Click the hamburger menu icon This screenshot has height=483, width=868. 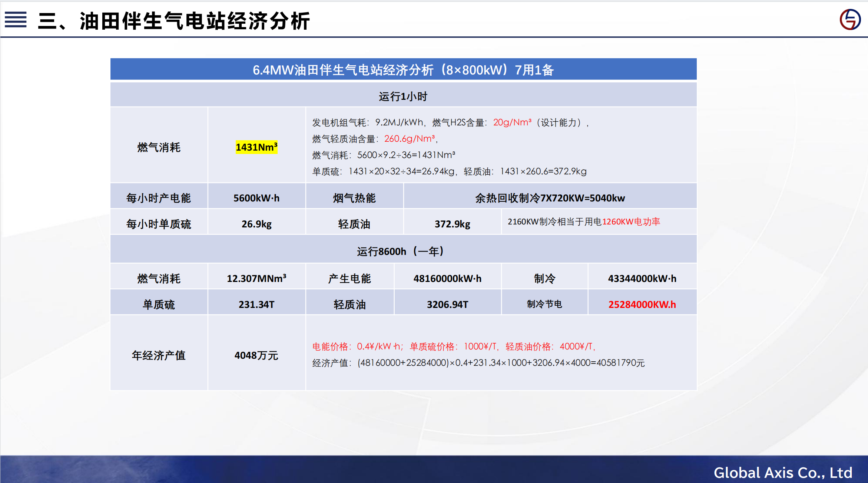tap(16, 19)
